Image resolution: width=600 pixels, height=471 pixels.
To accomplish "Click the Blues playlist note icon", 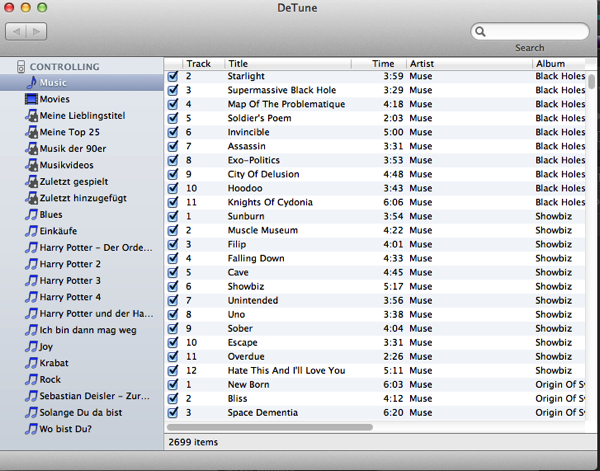I will [x=31, y=215].
